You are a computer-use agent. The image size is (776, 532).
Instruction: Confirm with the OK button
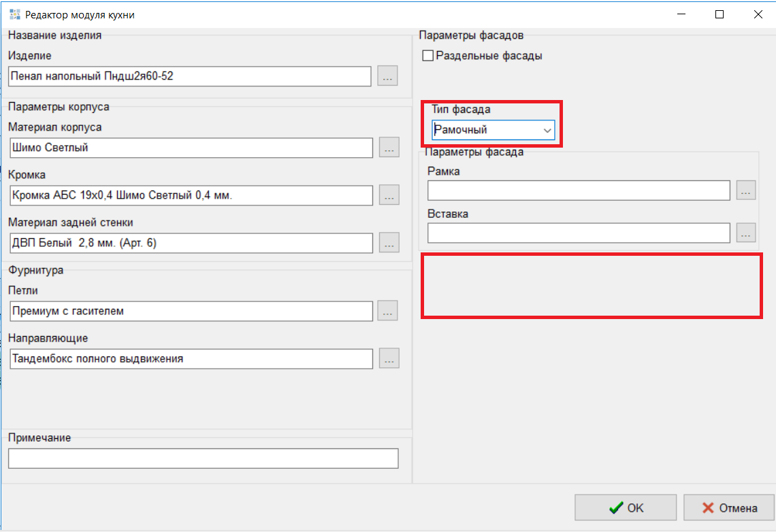coord(626,508)
